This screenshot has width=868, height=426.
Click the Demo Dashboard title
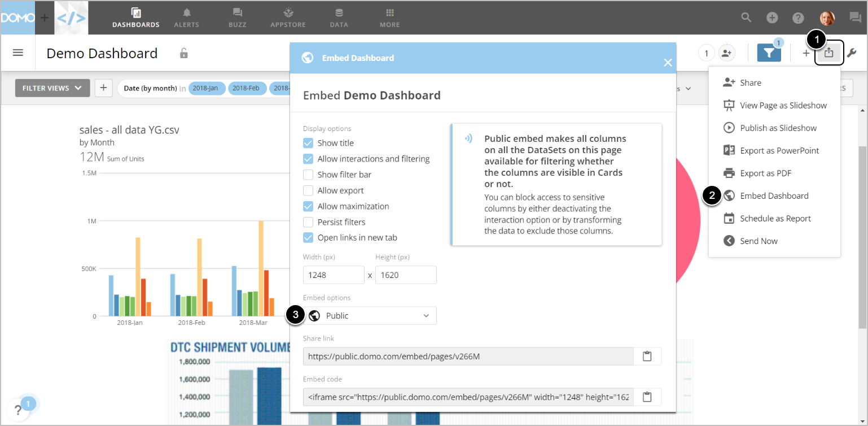pos(102,53)
